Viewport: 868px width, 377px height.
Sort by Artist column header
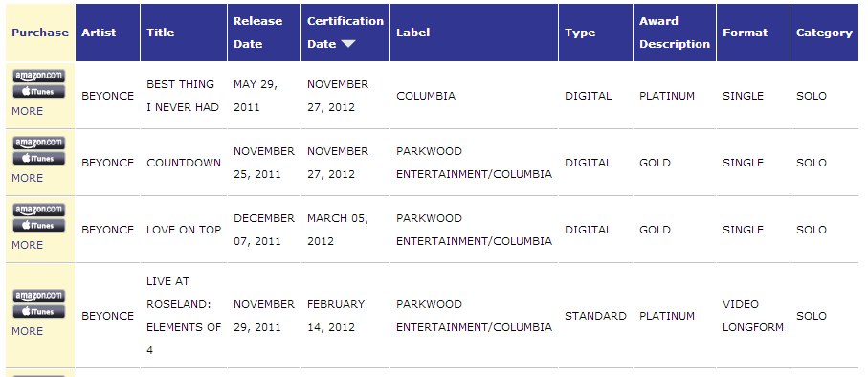pos(99,33)
